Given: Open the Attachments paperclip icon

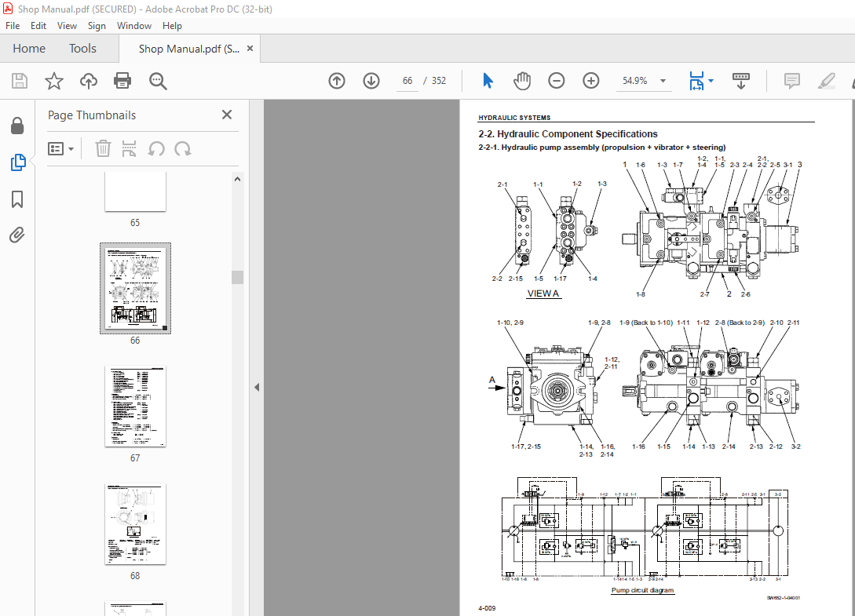Looking at the screenshot, I should pos(17,235).
